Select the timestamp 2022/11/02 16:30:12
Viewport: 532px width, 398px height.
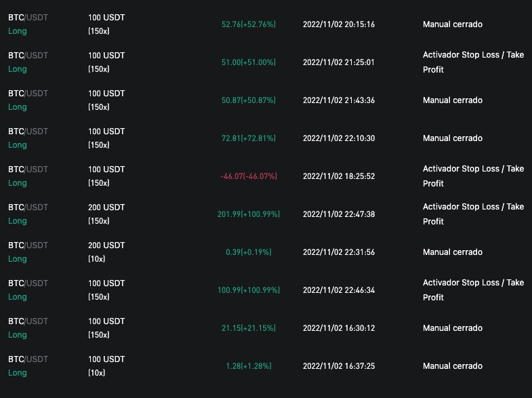[339, 328]
